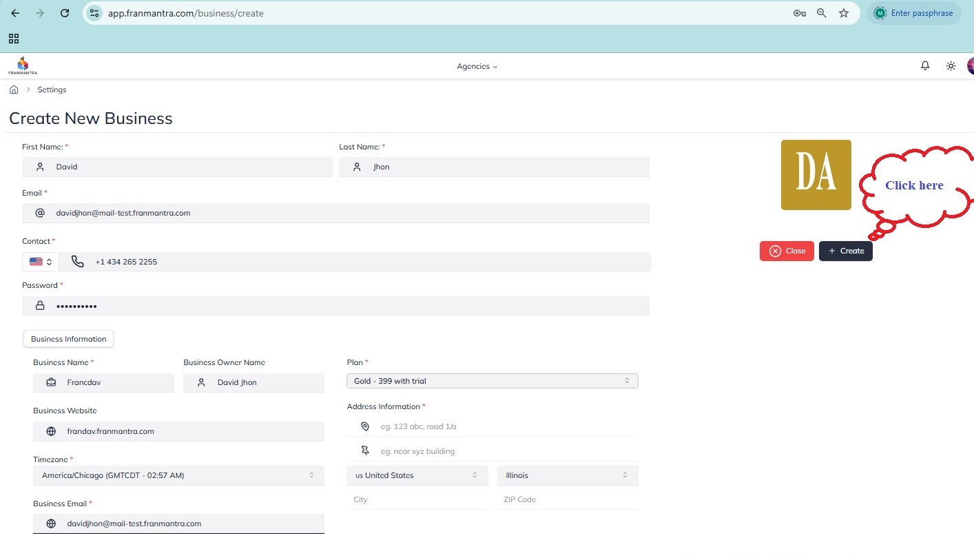Open the United States country dropdown
974x560 pixels.
click(x=416, y=475)
